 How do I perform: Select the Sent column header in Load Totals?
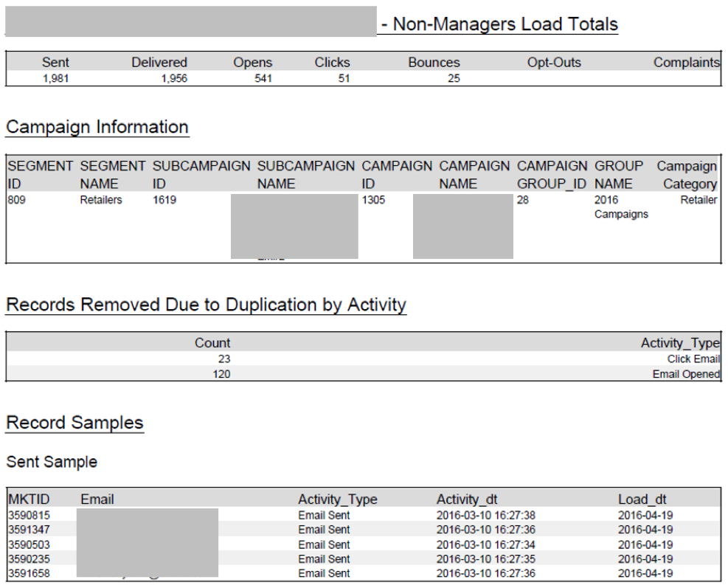(x=55, y=62)
